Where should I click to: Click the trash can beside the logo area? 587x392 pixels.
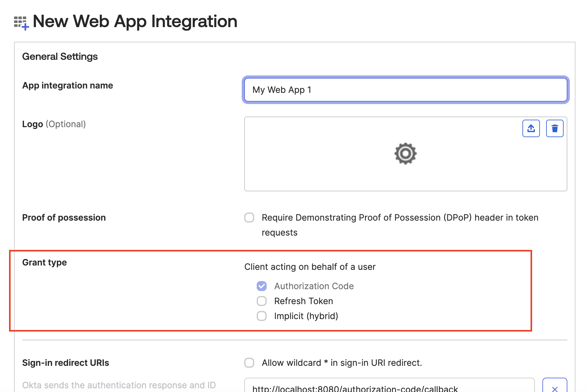click(555, 128)
